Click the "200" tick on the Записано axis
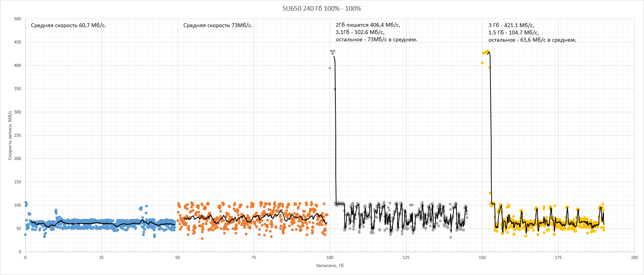 point(634,257)
